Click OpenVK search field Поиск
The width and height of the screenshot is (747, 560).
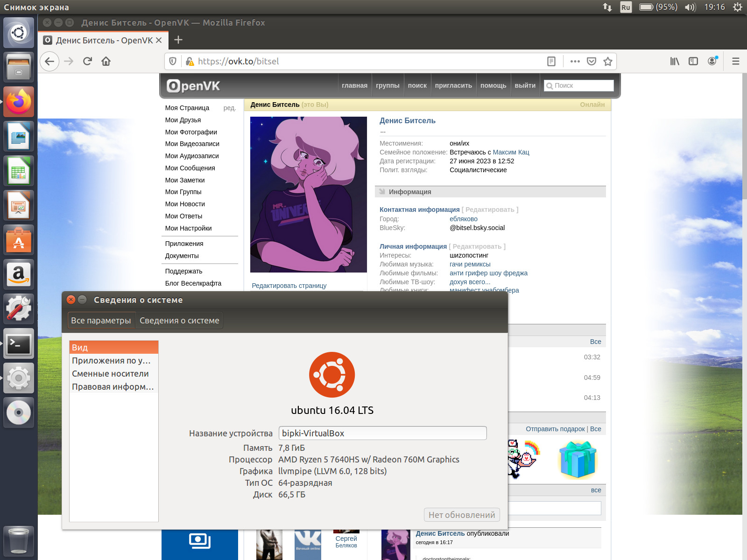click(578, 85)
